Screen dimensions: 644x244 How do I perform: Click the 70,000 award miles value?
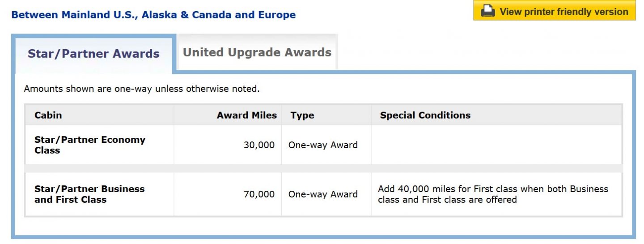pyautogui.click(x=259, y=194)
